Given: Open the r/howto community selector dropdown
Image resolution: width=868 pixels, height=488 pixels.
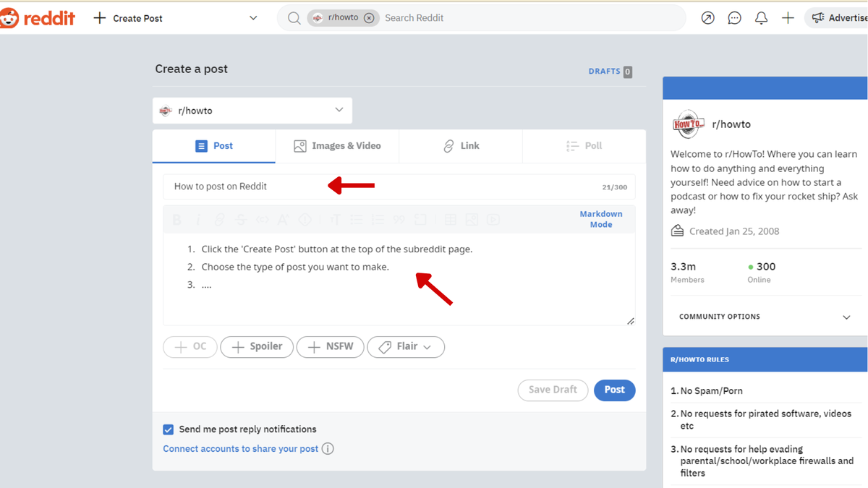Looking at the screenshot, I should click(x=252, y=110).
